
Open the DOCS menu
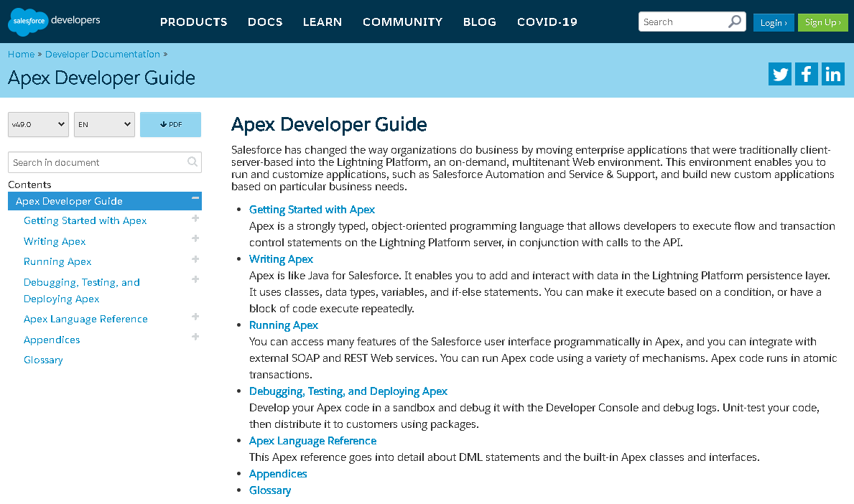pos(265,22)
